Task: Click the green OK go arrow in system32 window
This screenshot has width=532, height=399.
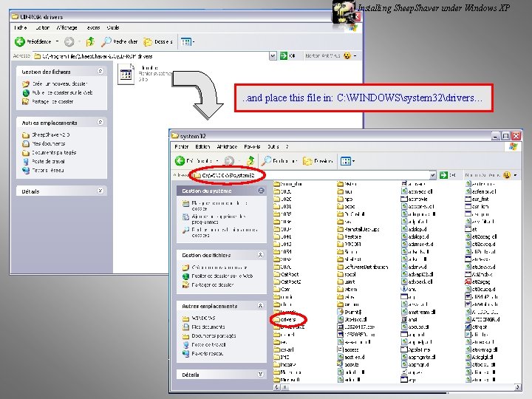Action: (x=443, y=175)
